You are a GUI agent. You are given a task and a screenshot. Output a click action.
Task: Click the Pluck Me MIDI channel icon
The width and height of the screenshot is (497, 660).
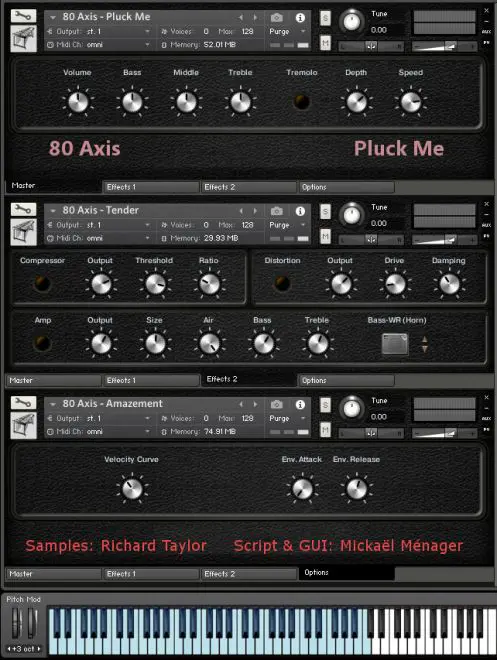50,45
